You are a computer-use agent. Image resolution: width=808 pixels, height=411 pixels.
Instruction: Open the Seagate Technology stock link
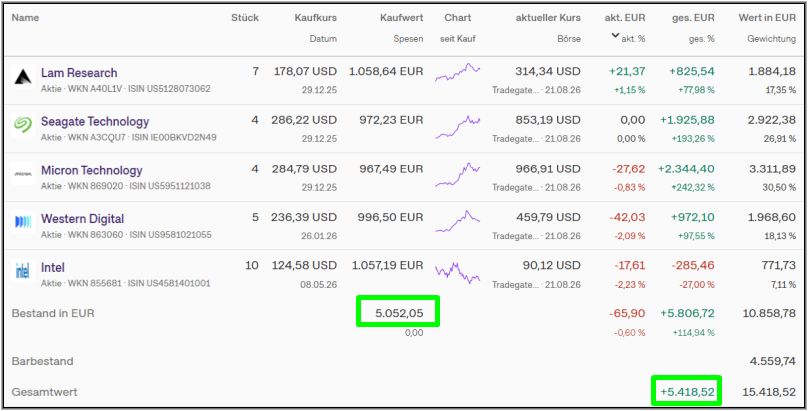pos(95,122)
